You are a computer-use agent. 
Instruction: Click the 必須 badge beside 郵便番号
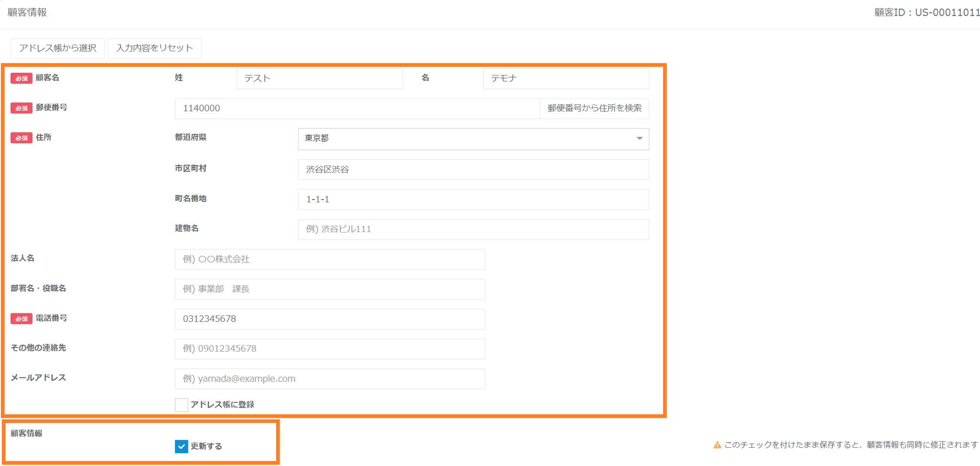(x=22, y=108)
